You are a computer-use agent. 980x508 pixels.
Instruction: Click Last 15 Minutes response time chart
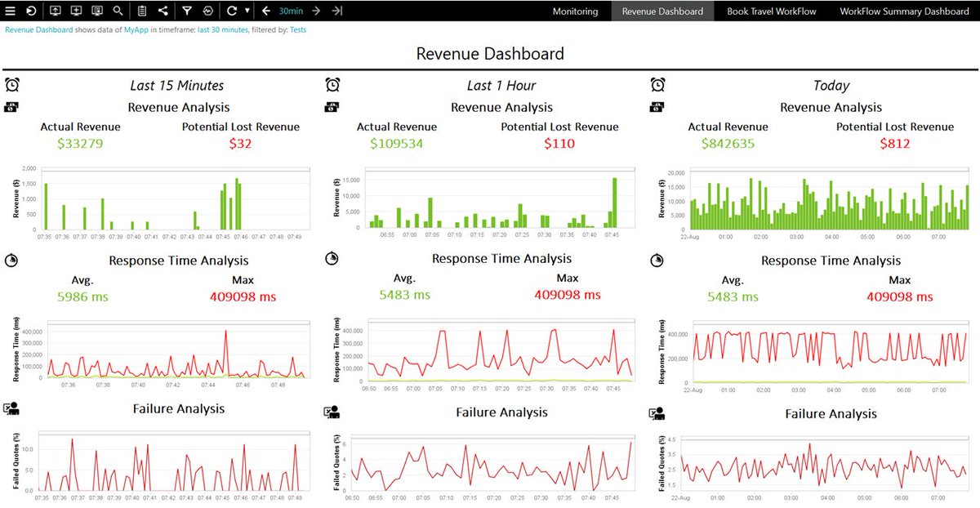[161, 355]
